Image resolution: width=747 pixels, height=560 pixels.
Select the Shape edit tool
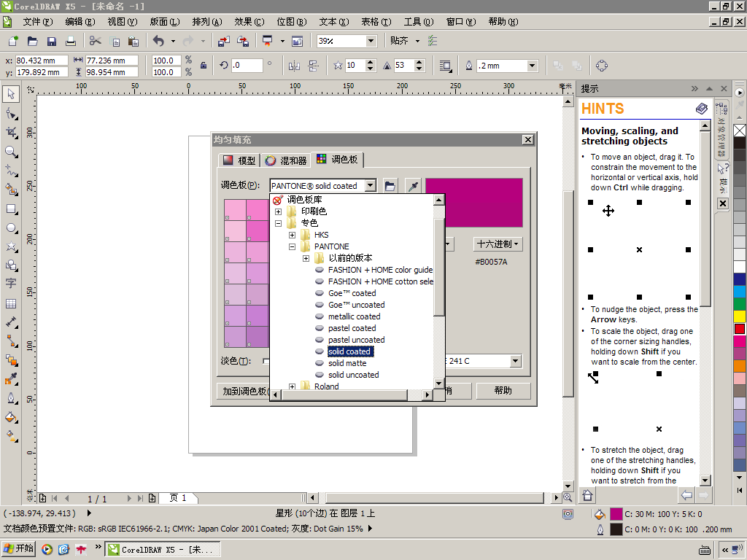click(11, 113)
